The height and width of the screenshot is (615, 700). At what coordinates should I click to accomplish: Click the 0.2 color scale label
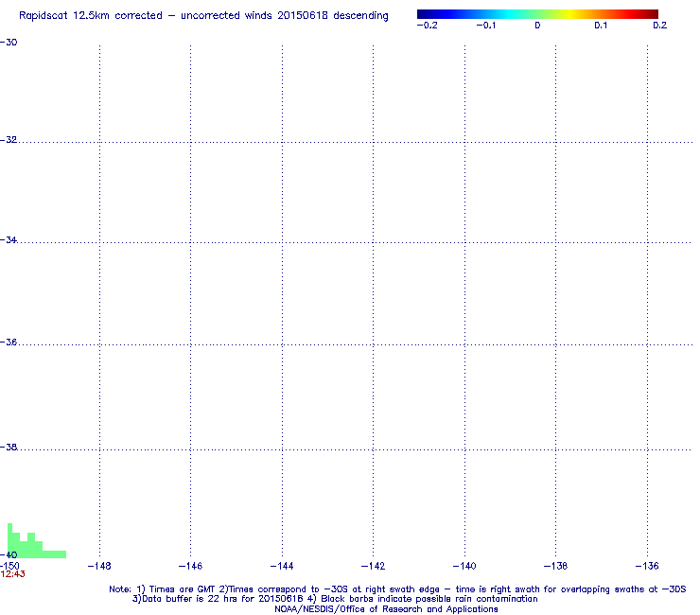[660, 26]
